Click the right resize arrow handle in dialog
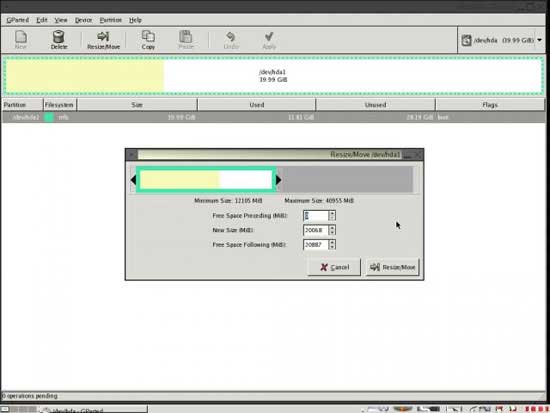550x413 pixels. tap(279, 180)
